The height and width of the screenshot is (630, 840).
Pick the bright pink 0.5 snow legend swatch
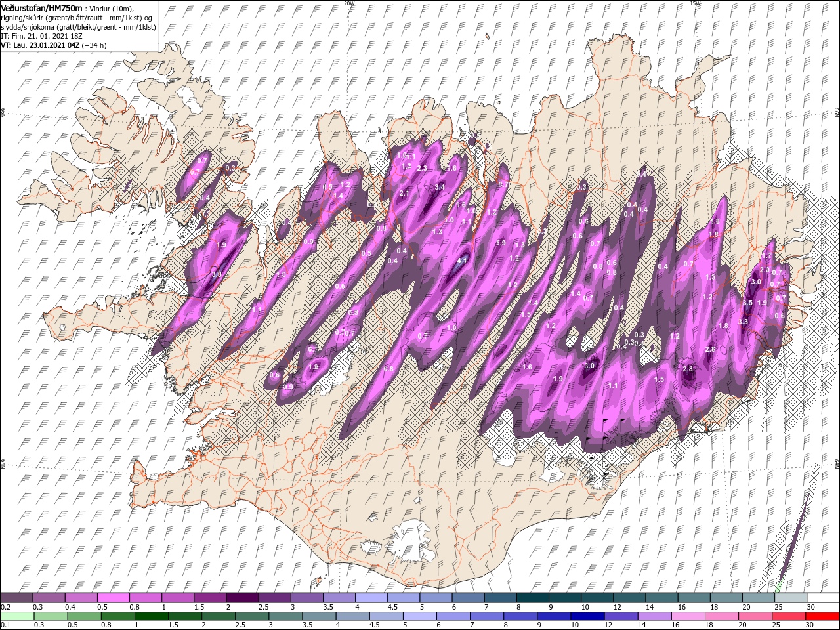click(113, 598)
